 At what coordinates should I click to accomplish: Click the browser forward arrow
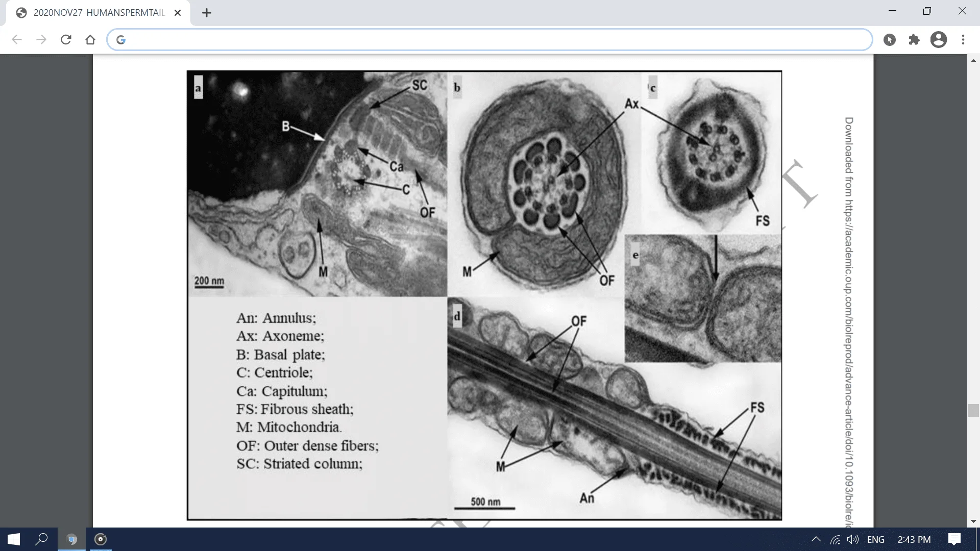41,40
